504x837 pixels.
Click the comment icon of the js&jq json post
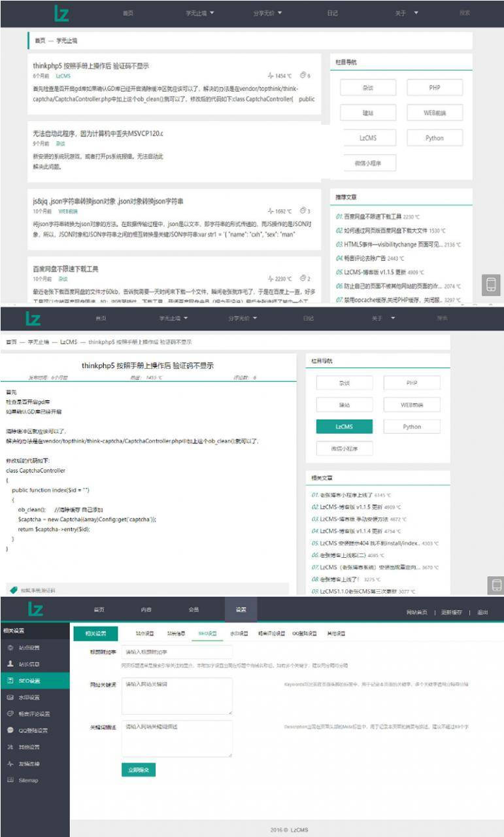pyautogui.click(x=303, y=211)
